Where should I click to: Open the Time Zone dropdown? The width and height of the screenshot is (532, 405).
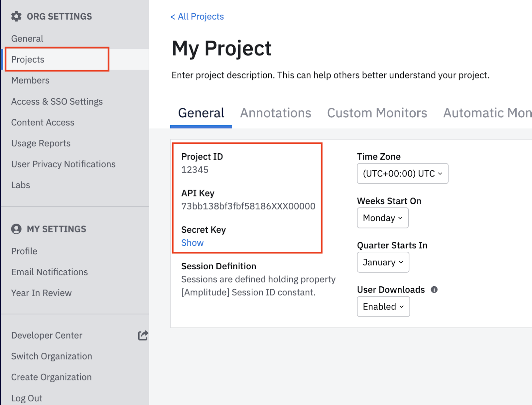click(x=402, y=173)
